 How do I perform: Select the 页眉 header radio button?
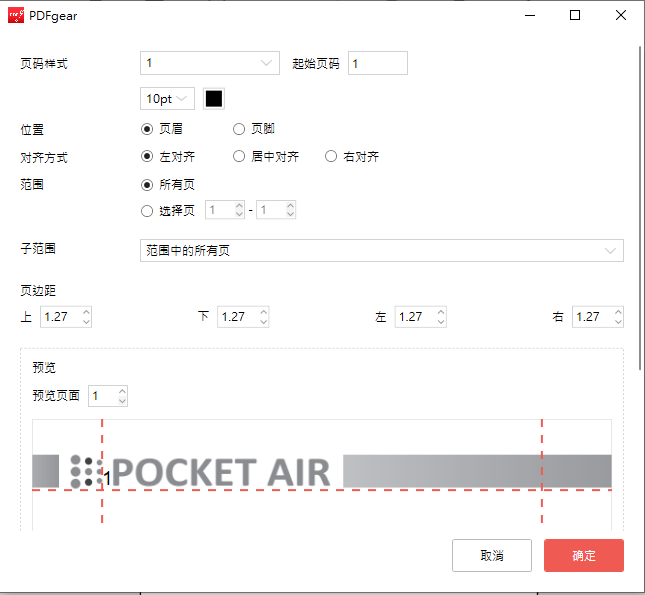point(147,129)
